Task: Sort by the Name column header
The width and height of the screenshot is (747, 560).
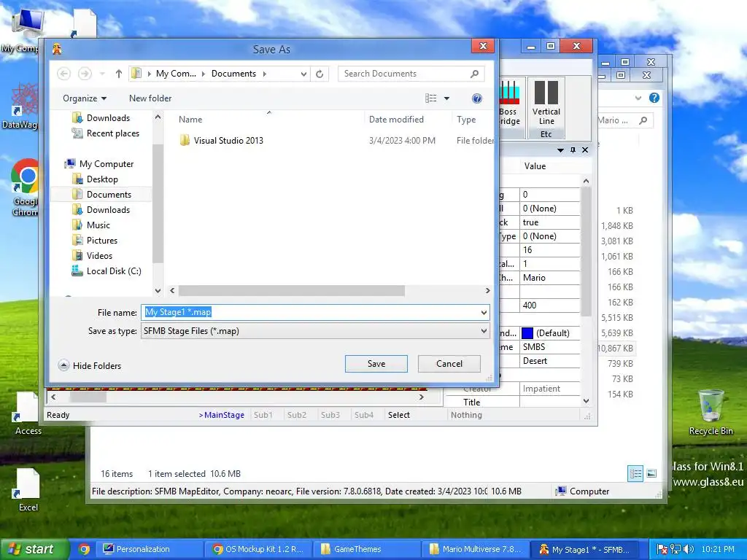Action: pyautogui.click(x=190, y=120)
